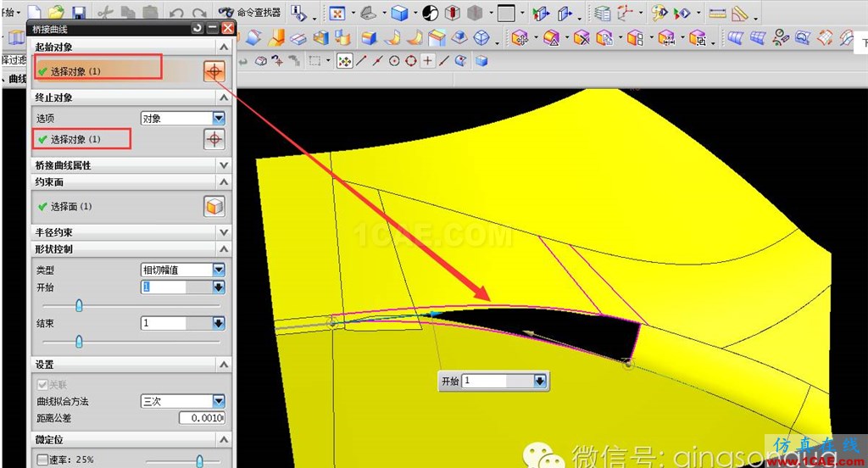The image size is (868, 468).
Task: Toggle the enable snap point button
Action: pos(345,61)
